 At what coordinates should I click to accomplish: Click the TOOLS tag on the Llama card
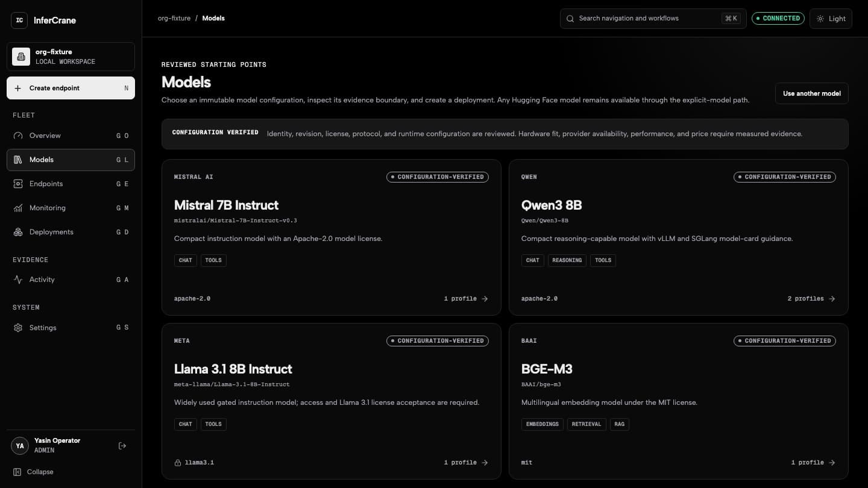[213, 424]
